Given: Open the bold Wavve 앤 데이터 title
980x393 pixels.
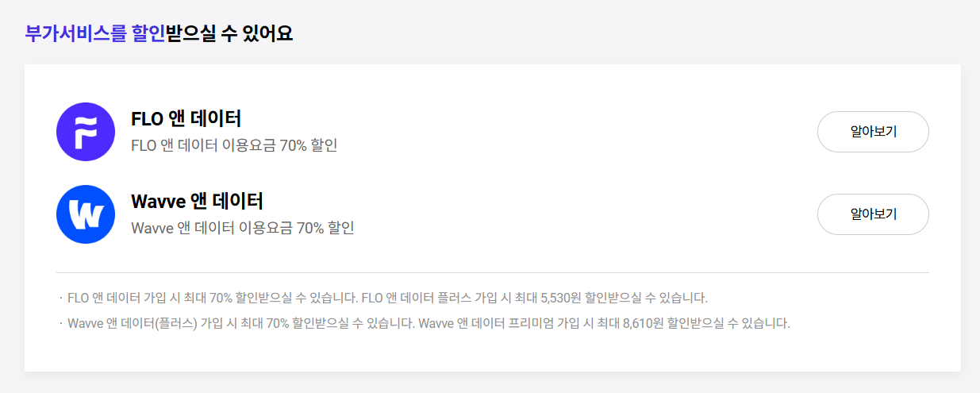Looking at the screenshot, I should 197,202.
